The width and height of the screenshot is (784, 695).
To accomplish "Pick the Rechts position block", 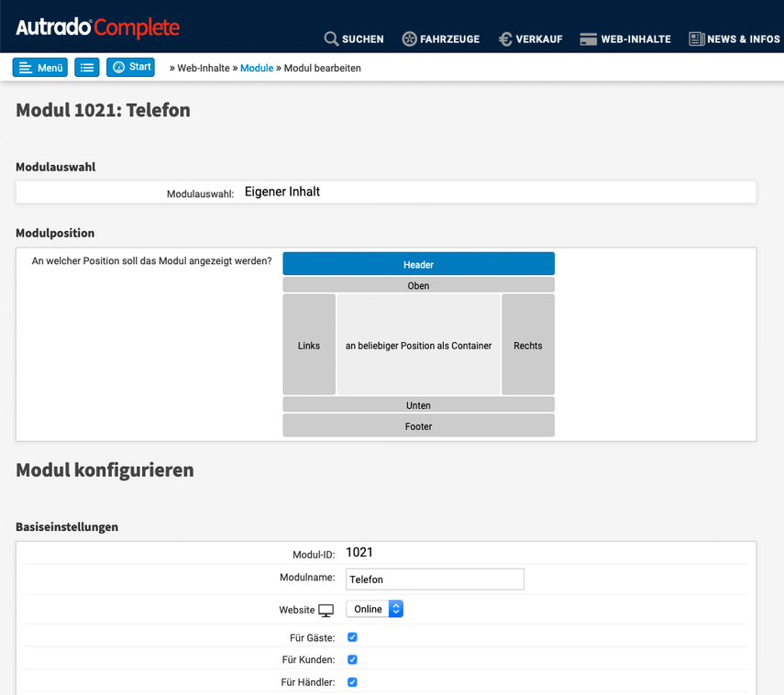I will (528, 345).
